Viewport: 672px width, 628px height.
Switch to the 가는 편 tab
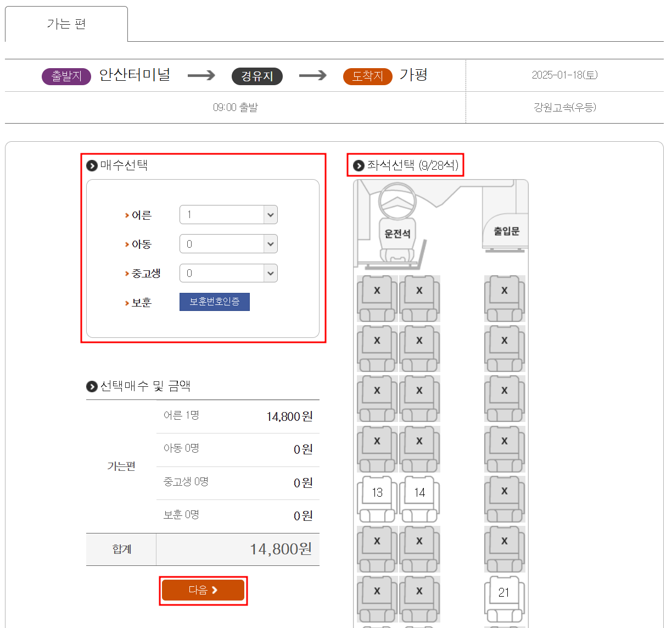pos(66,24)
